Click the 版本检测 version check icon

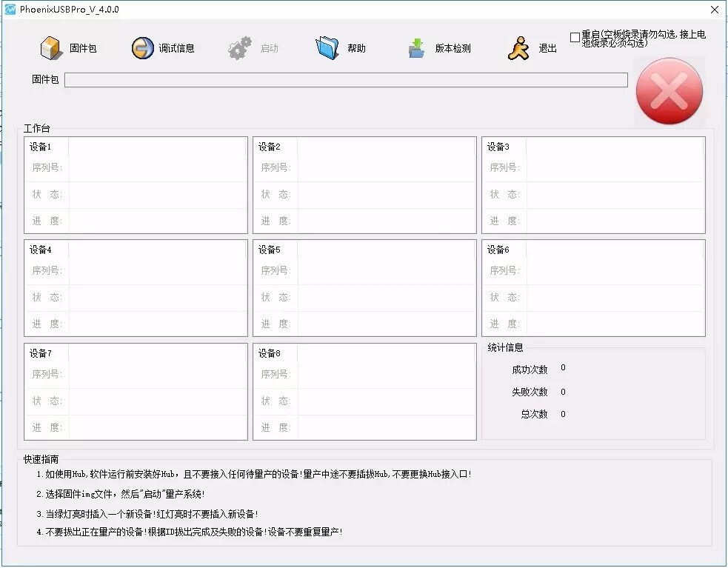[x=416, y=48]
